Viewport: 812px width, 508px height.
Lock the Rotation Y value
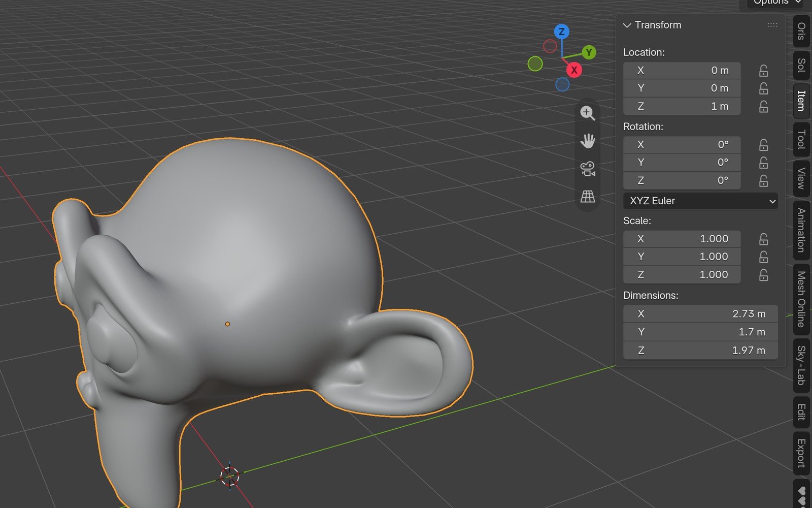(763, 163)
